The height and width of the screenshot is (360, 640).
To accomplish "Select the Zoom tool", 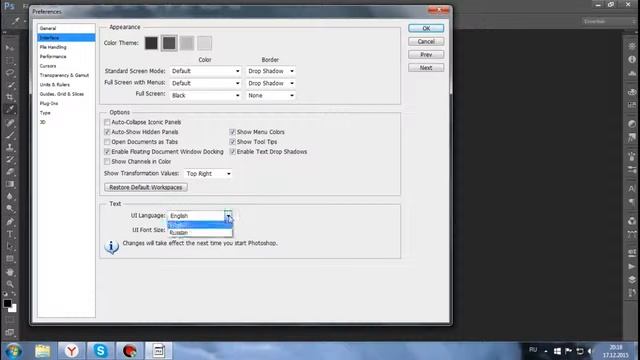I will [10, 284].
